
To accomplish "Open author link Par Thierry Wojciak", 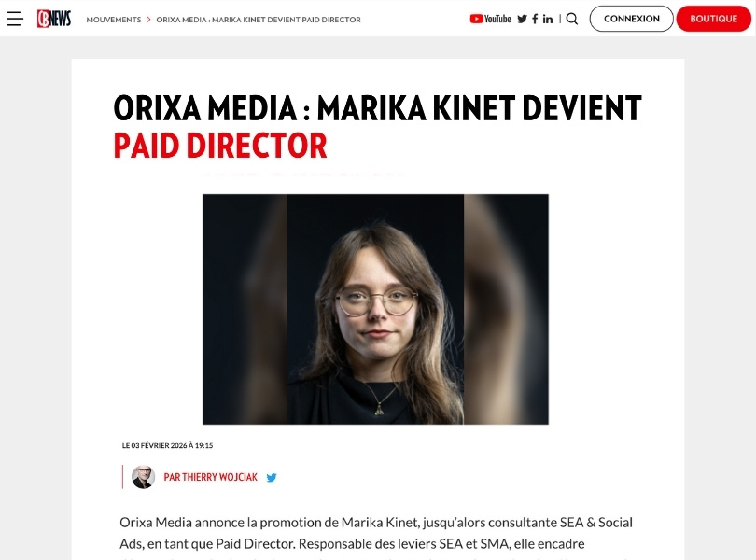I will (211, 477).
